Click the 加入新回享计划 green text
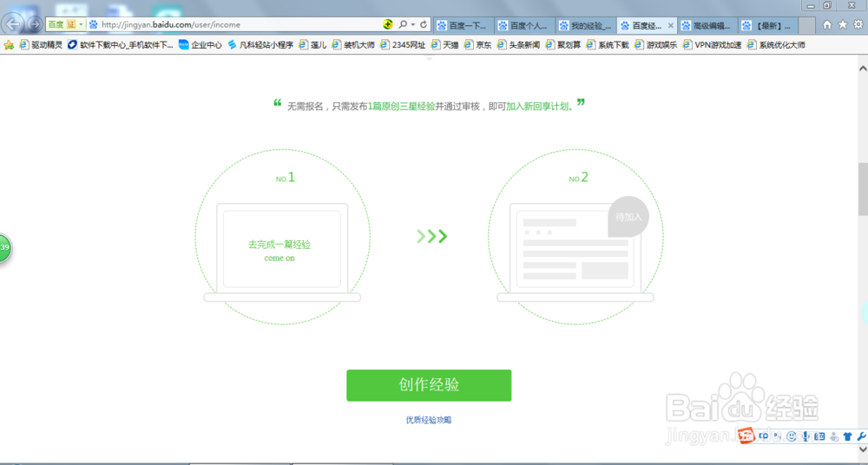Image resolution: width=868 pixels, height=465 pixels. coord(537,107)
